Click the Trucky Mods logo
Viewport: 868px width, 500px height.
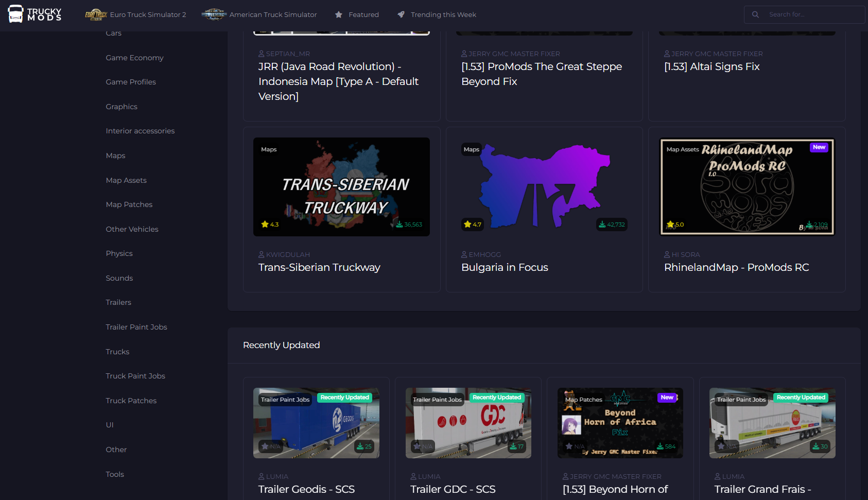click(34, 14)
